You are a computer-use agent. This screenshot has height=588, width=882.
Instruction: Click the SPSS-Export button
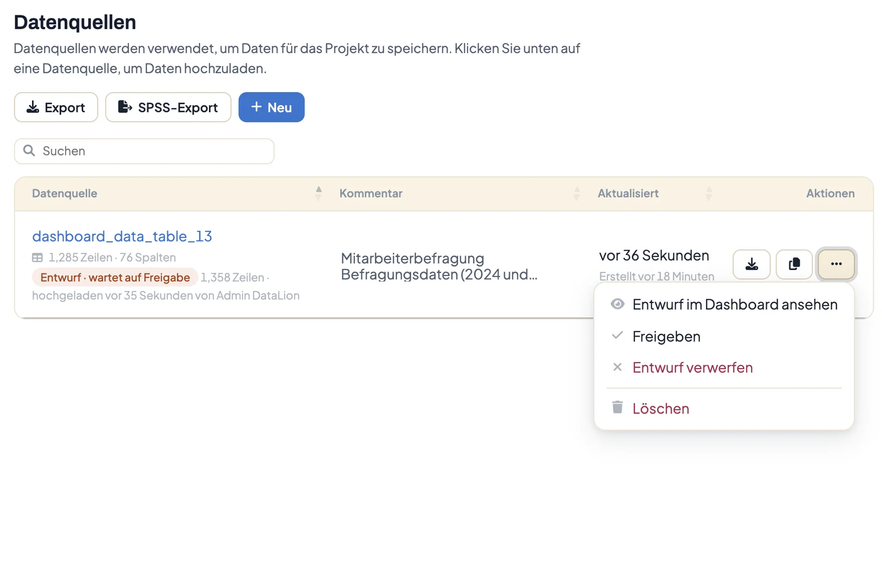pyautogui.click(x=168, y=107)
